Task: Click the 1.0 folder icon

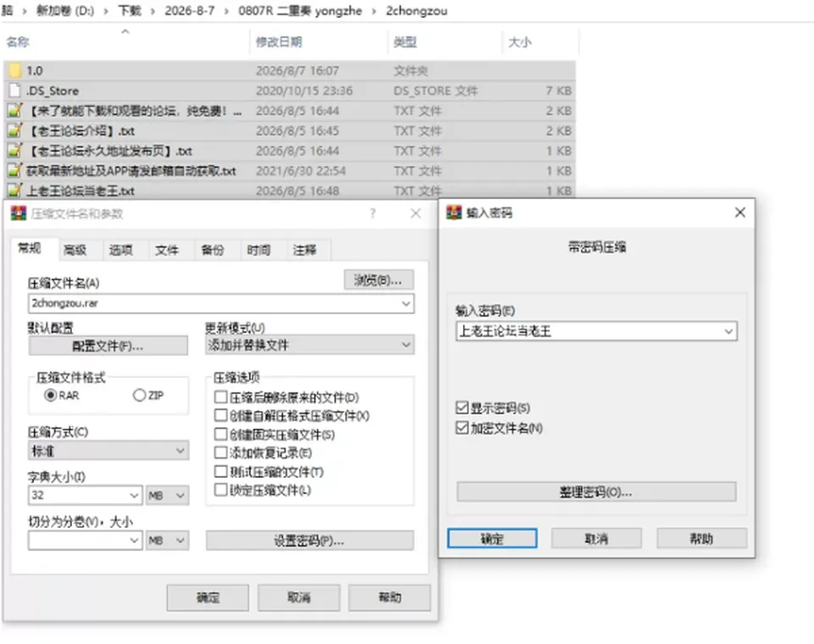Action: (x=15, y=70)
